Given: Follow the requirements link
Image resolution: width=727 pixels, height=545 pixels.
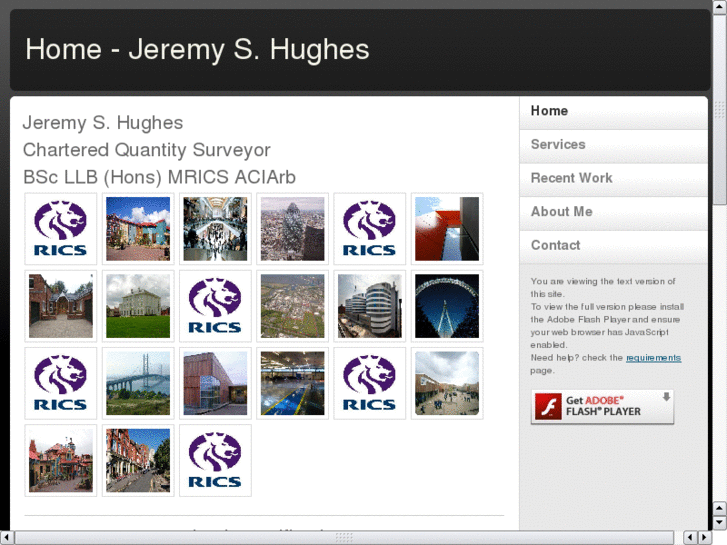Looking at the screenshot, I should pos(653,358).
